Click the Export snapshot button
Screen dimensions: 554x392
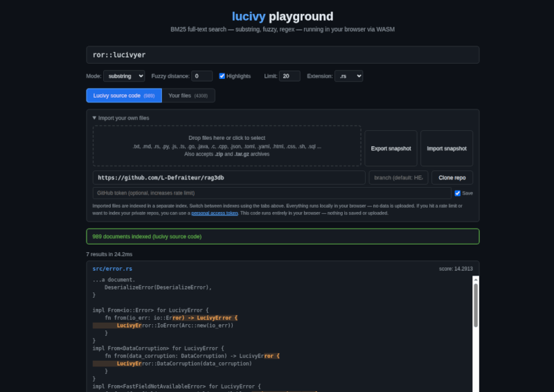tap(391, 148)
